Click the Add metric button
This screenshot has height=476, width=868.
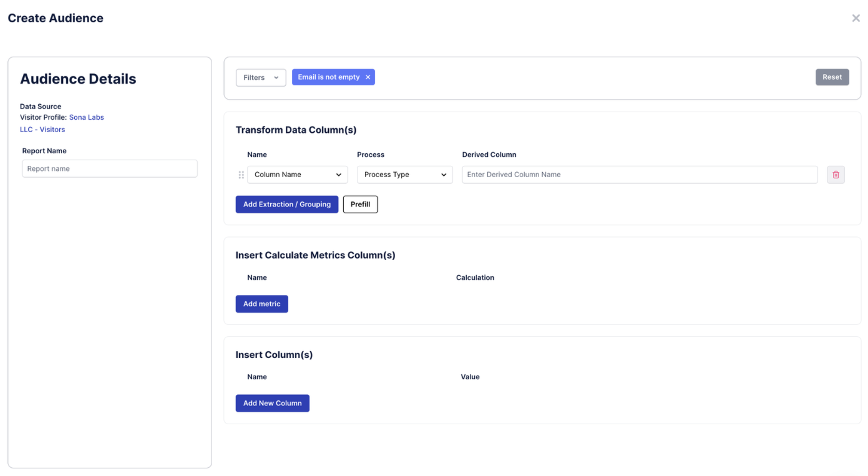(x=261, y=304)
